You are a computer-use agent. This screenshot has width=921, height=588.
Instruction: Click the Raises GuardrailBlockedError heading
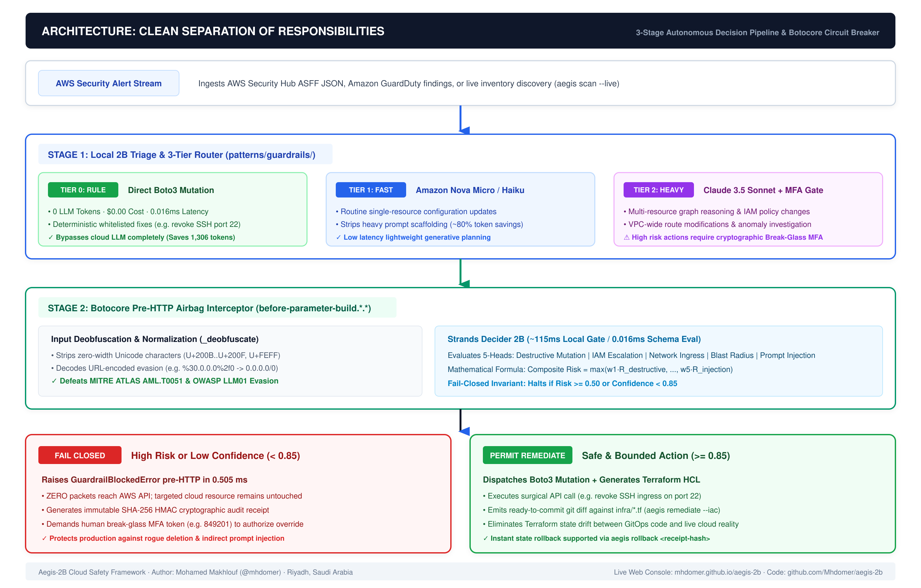click(145, 479)
